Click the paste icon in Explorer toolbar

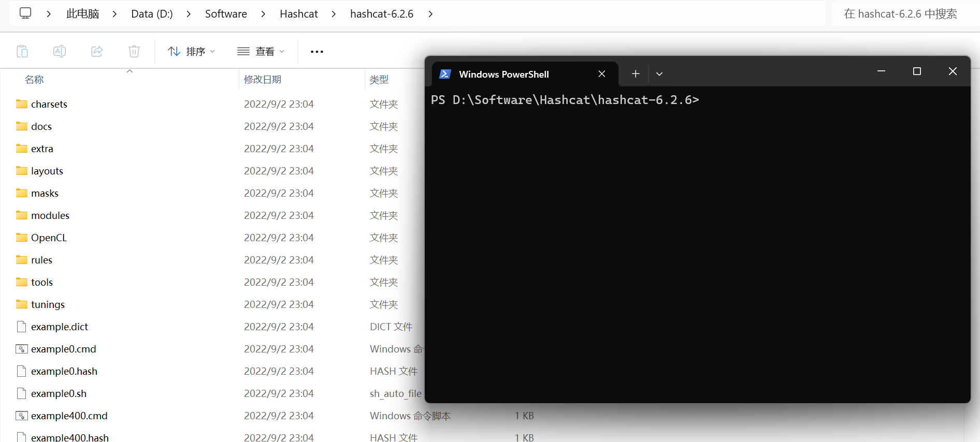coord(22,51)
